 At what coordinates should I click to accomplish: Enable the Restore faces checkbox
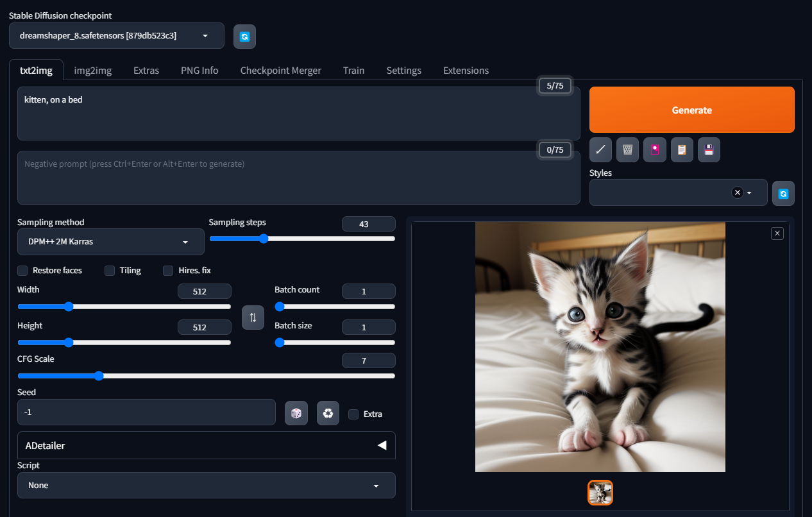coord(22,271)
